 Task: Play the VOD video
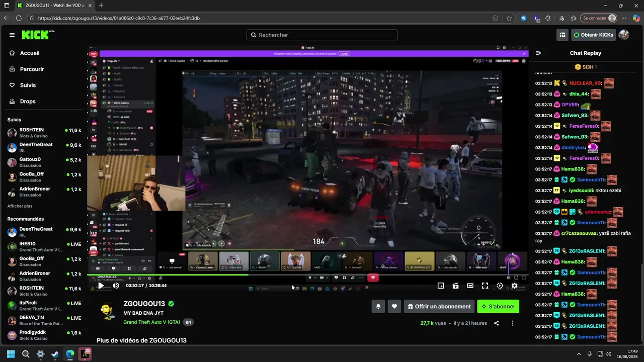(x=101, y=286)
